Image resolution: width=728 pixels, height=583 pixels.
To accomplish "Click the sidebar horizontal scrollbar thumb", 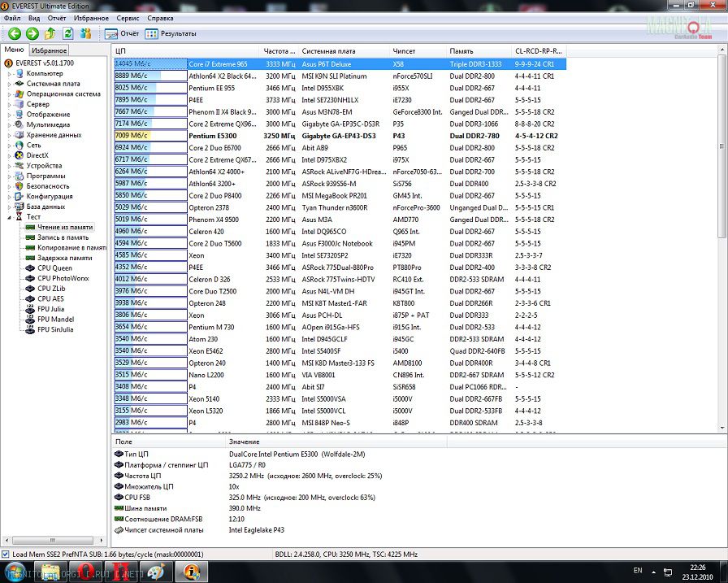I will (x=53, y=540).
